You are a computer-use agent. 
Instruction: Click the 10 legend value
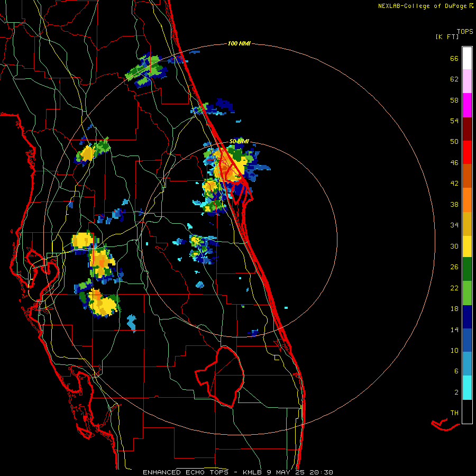point(454,350)
